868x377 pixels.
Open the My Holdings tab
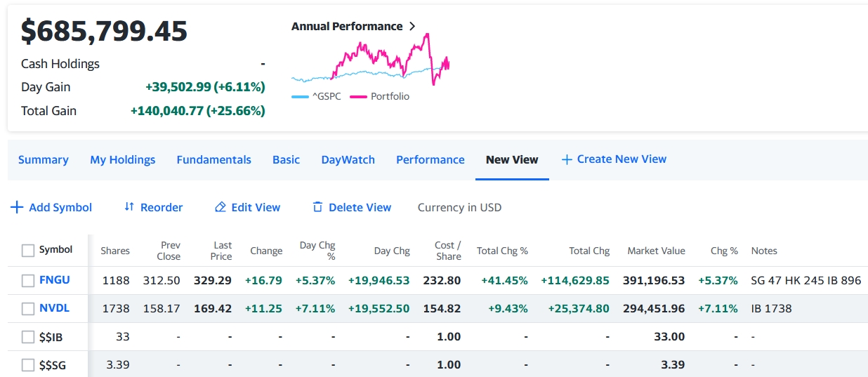point(122,159)
